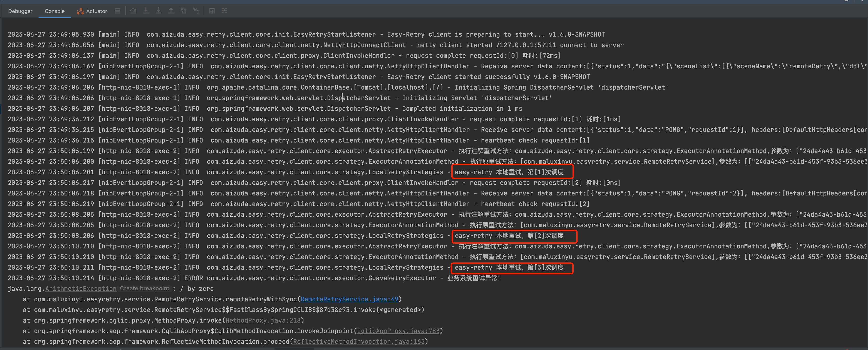
Task: Click the ArithmeticException class link
Action: click(81, 289)
